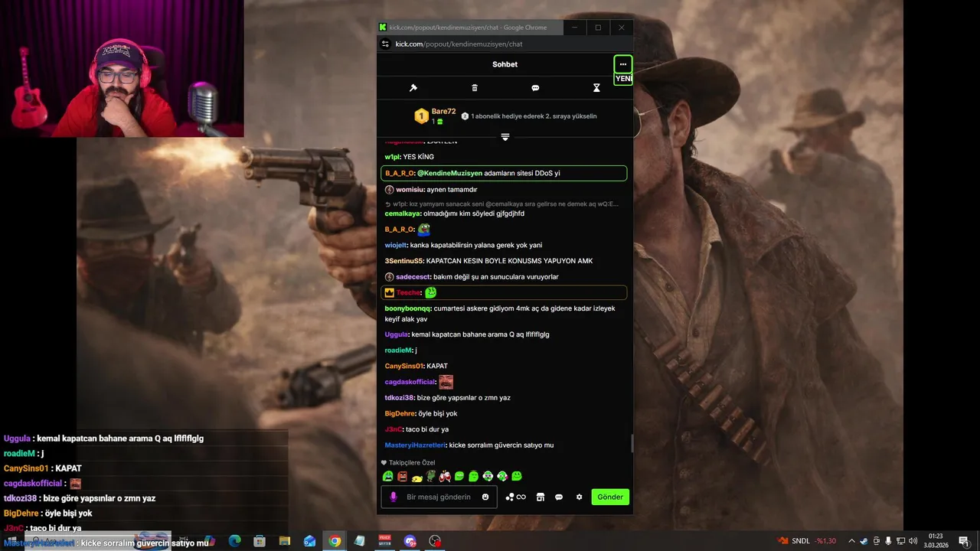Open chat settings gear icon
980x551 pixels.
tap(580, 497)
